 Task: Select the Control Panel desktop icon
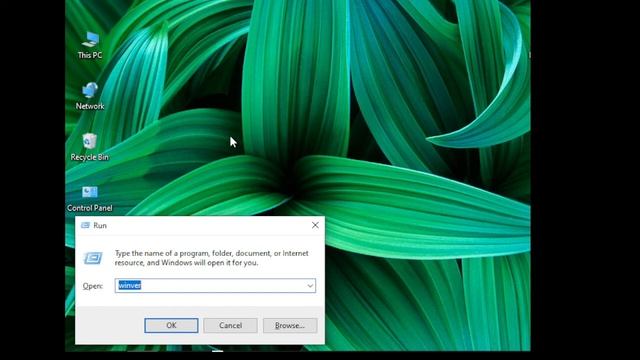(x=89, y=198)
